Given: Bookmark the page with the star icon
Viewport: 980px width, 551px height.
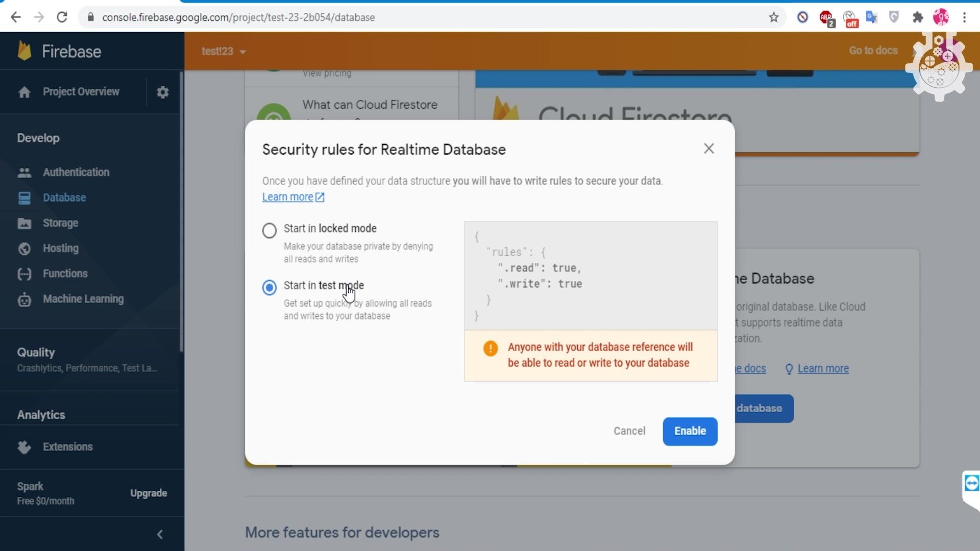Looking at the screenshot, I should click(774, 17).
